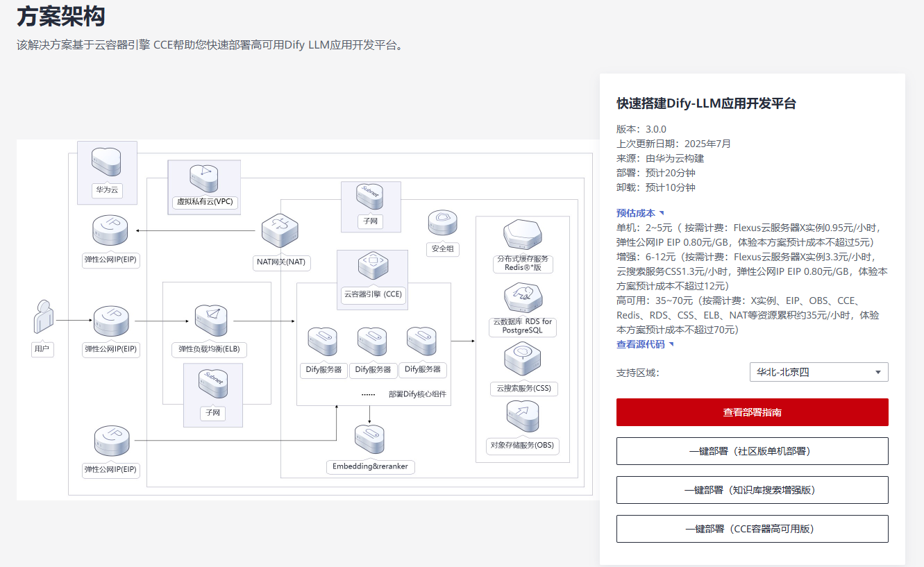Click the 上次更新日期：2025年7月 text
The width and height of the screenshot is (924, 567).
tap(673, 144)
